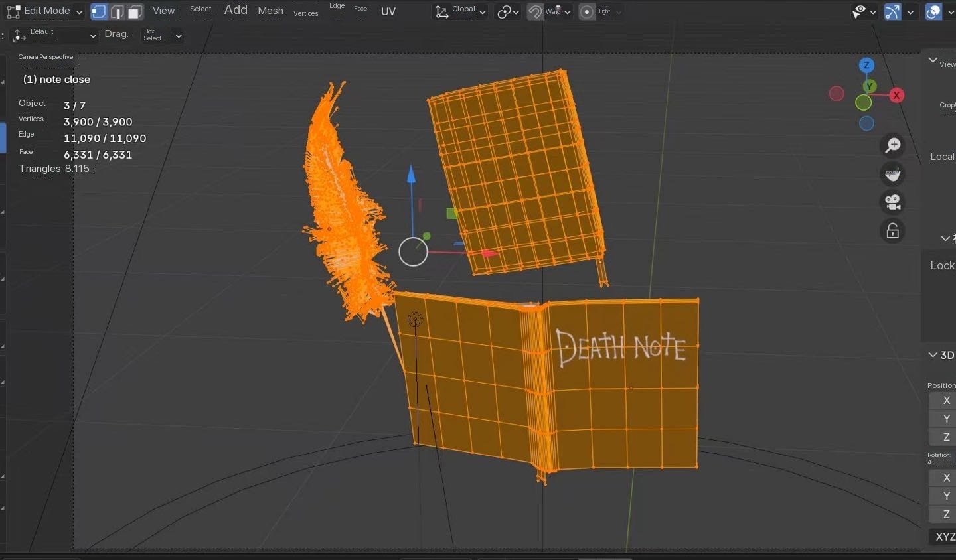Toggle proportional editing button

(587, 11)
